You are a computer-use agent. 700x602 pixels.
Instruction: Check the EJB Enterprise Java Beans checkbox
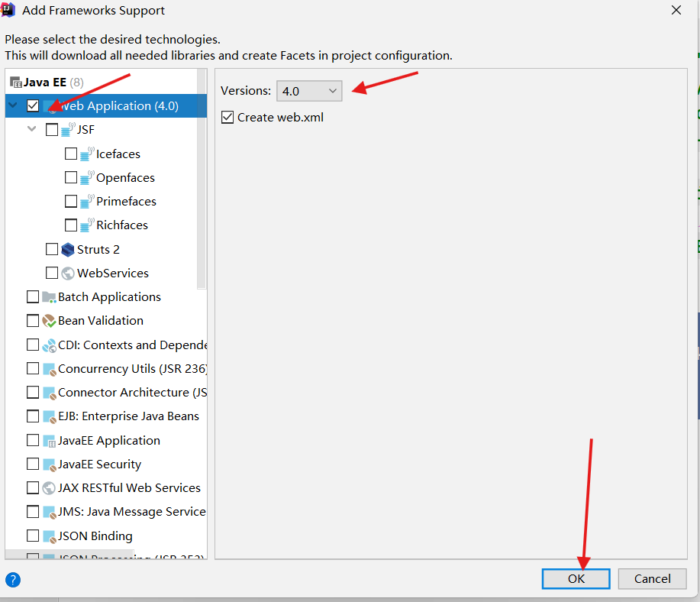pyautogui.click(x=33, y=416)
